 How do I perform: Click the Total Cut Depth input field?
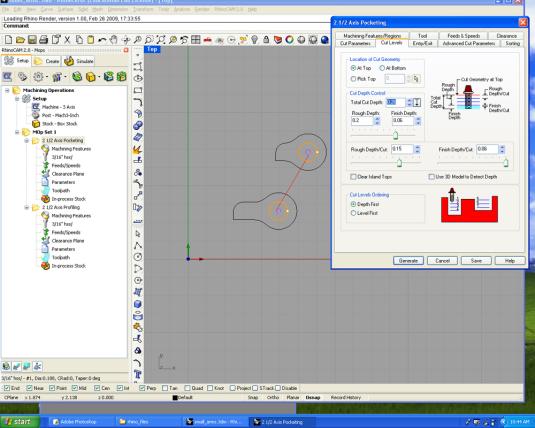point(396,102)
